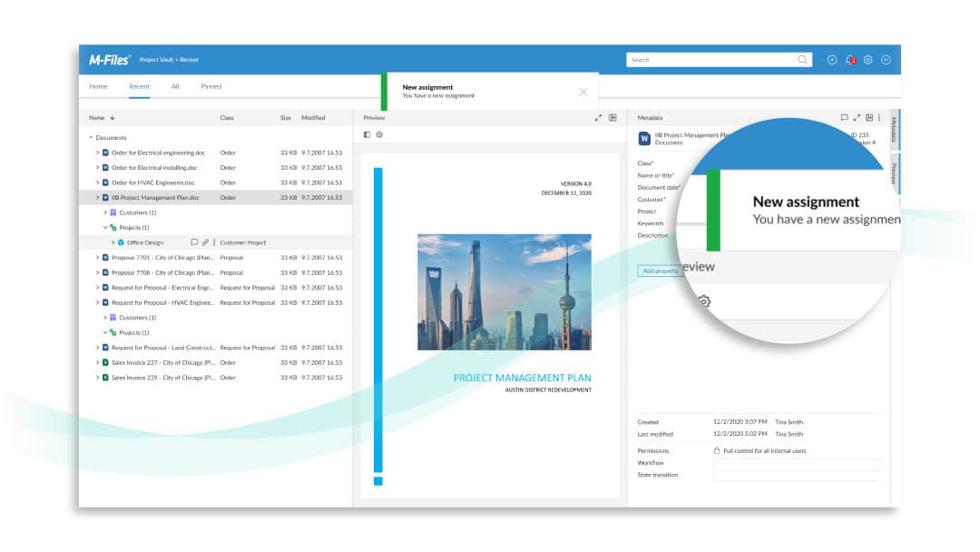Collapse the Projects (1) node under IIB plan

click(x=105, y=228)
